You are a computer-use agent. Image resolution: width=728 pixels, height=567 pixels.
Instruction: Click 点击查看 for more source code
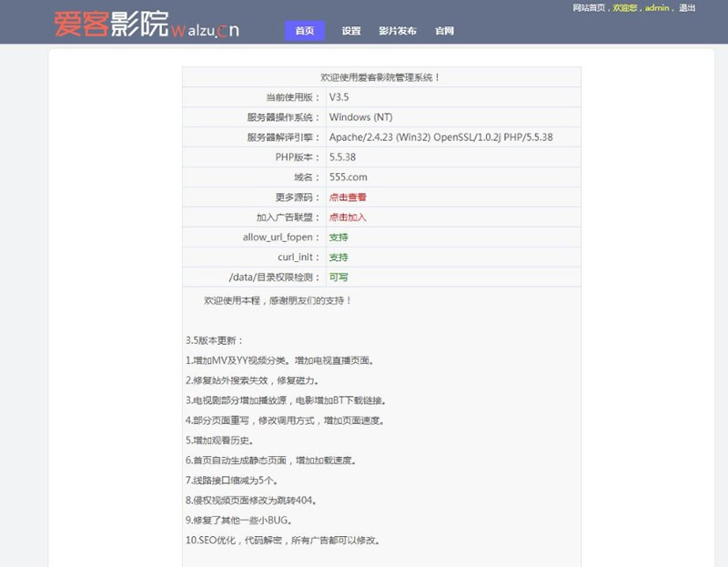[x=348, y=197]
